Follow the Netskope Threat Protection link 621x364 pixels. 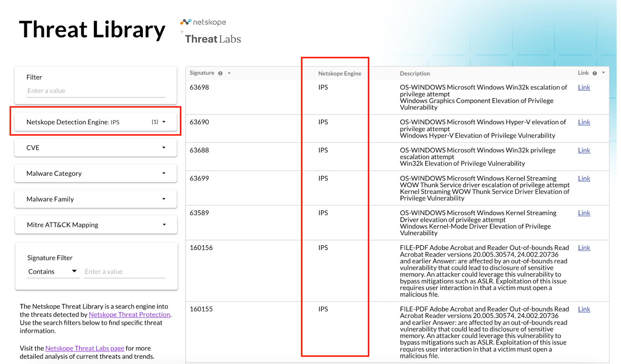[x=129, y=315]
